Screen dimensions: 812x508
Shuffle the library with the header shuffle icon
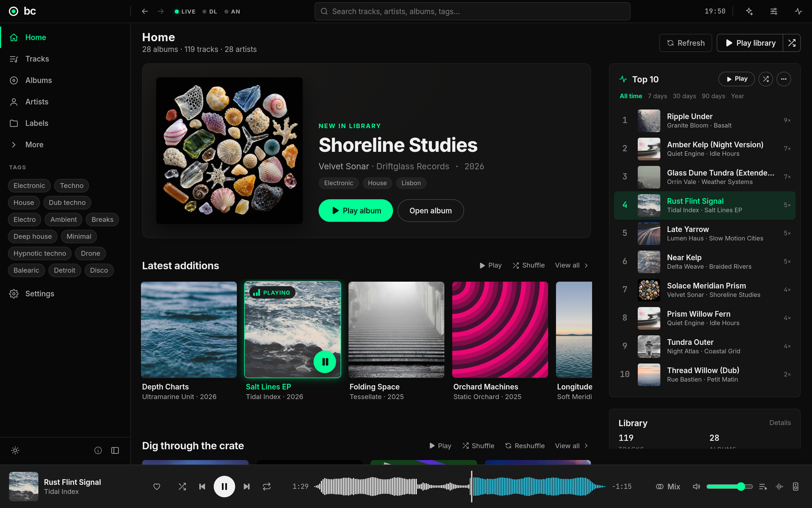coord(792,43)
